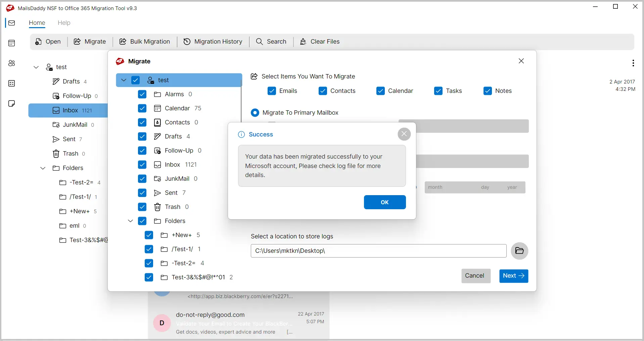The image size is (644, 341).
Task: Switch to the Help tab
Action: point(64,23)
